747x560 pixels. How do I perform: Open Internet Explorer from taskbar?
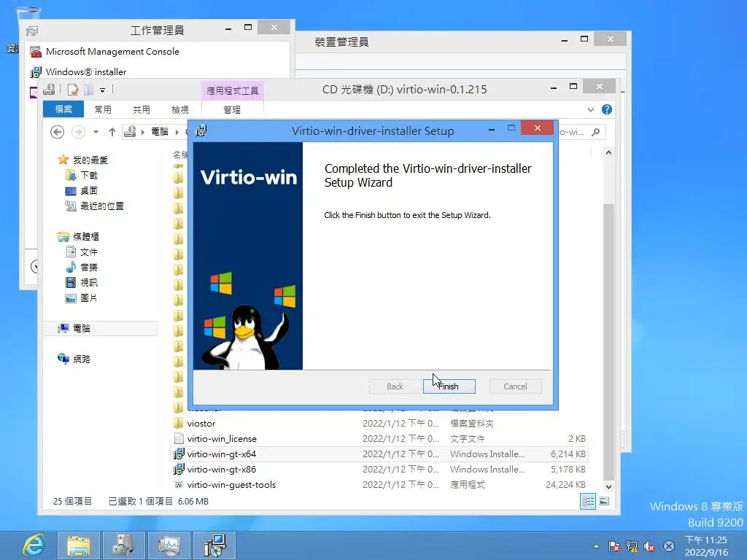pyautogui.click(x=34, y=545)
